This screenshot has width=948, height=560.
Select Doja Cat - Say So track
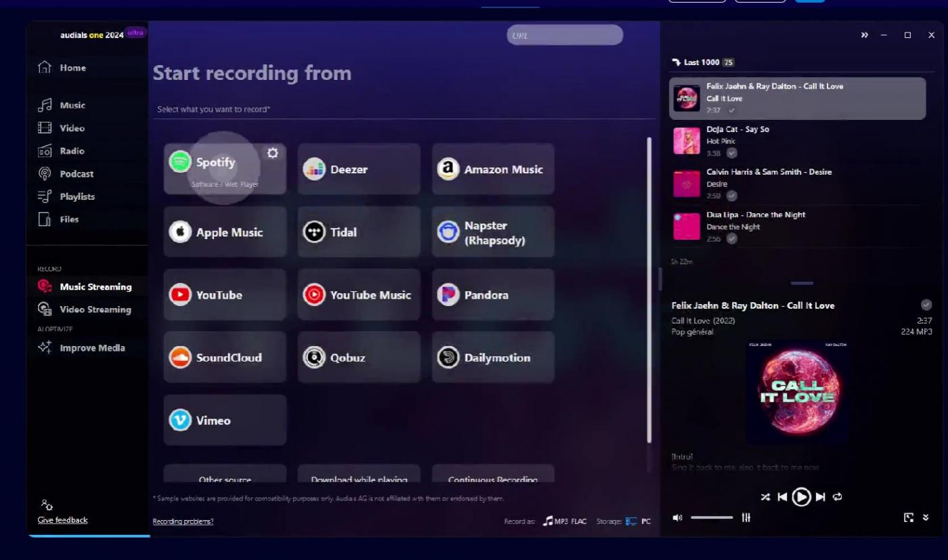pos(798,141)
